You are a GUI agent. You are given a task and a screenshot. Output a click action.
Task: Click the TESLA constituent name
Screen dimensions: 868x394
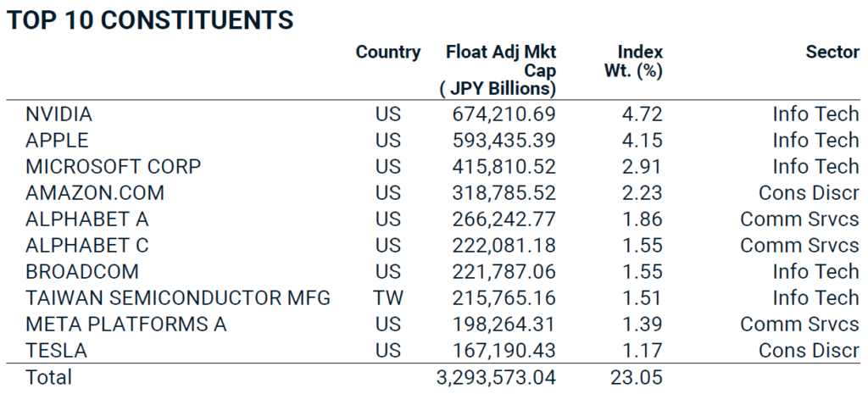click(56, 351)
